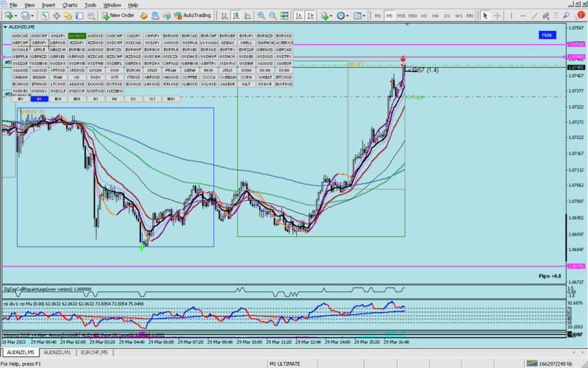Select the trendline drawing tool
Image resolution: width=588 pixels, height=368 pixels.
(534, 15)
